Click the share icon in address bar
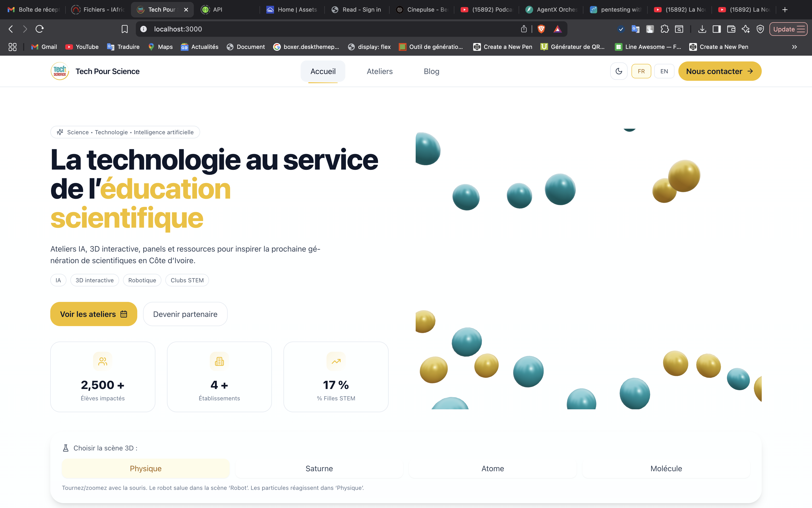This screenshot has width=812, height=508. click(x=524, y=29)
